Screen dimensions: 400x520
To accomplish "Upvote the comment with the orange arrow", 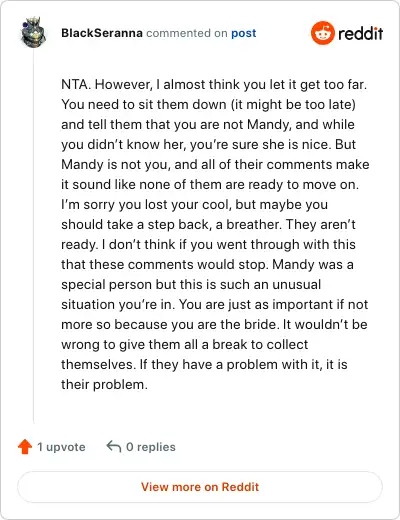I will click(25, 447).
